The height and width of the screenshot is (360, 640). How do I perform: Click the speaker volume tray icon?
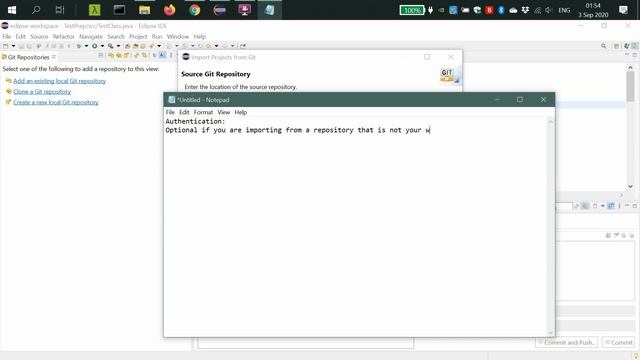click(549, 10)
